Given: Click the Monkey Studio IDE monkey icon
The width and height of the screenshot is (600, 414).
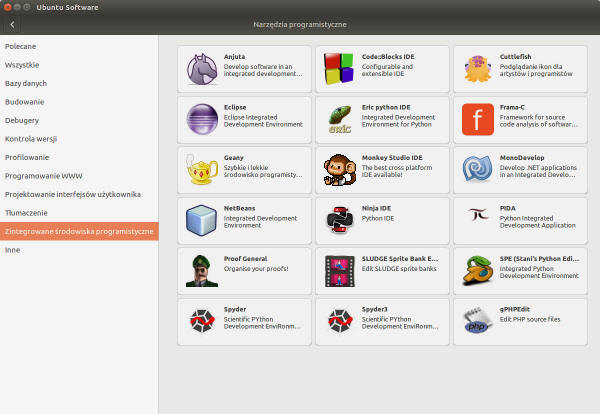Looking at the screenshot, I should (x=340, y=170).
